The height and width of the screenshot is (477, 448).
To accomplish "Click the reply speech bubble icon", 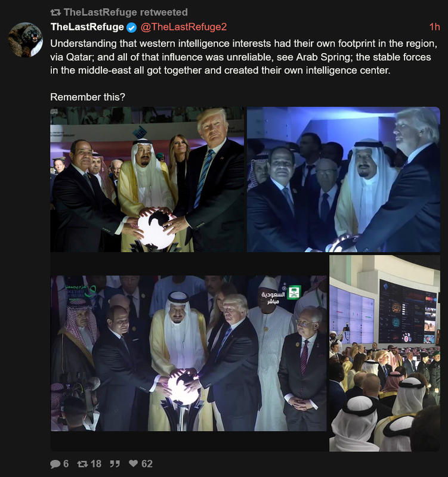I will point(55,464).
